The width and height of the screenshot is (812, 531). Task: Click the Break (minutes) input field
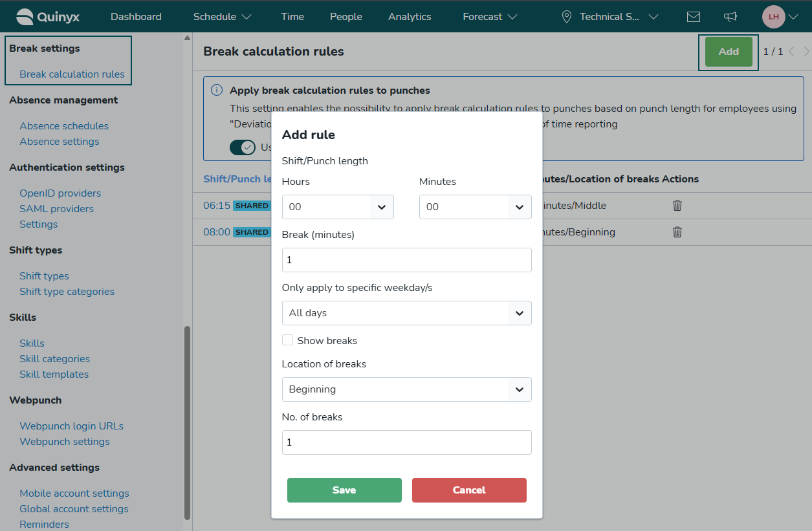[406, 260]
